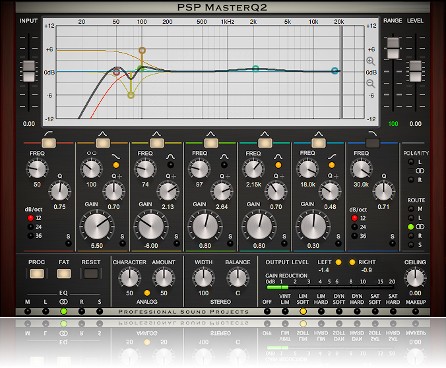Zoom in the EQ graph with magnifier plus
This screenshot has height=368, width=446.
coord(370,61)
